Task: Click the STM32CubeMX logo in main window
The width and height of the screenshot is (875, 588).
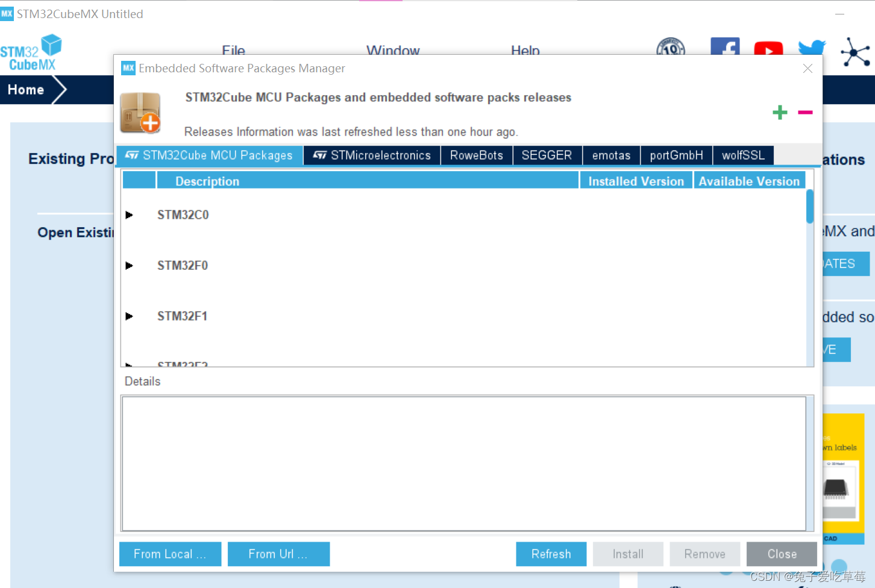Action: point(31,53)
